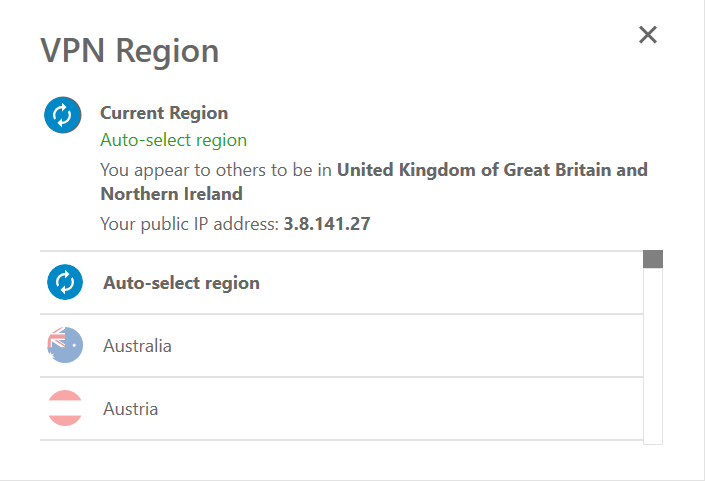Click the 'Your public IP address:' label
This screenshot has height=481, width=705.
coord(189,223)
